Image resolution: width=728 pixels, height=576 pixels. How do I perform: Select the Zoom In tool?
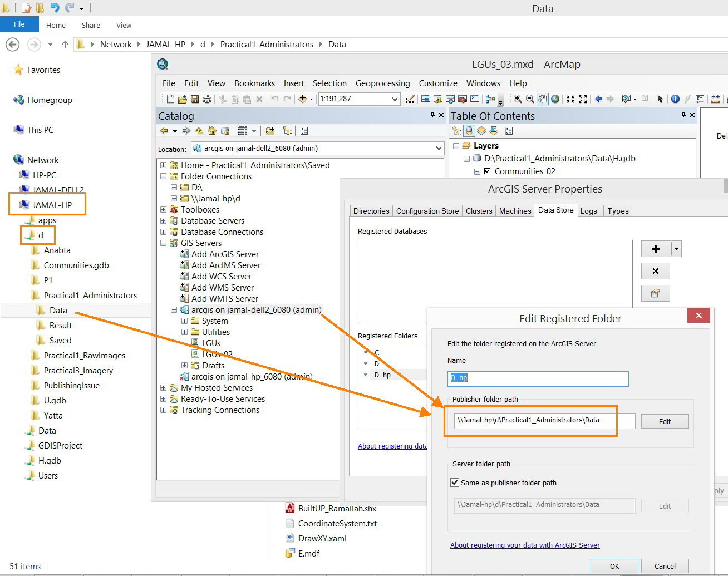(518, 99)
